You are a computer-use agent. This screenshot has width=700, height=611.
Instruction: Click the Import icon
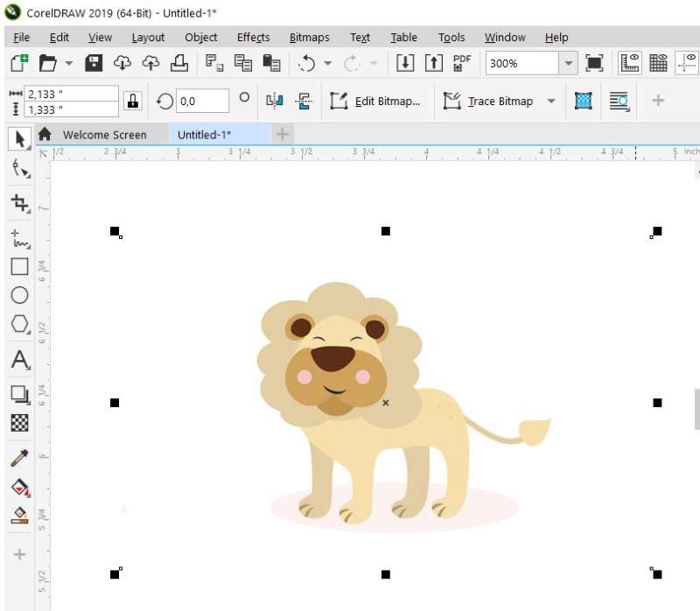pyautogui.click(x=405, y=63)
